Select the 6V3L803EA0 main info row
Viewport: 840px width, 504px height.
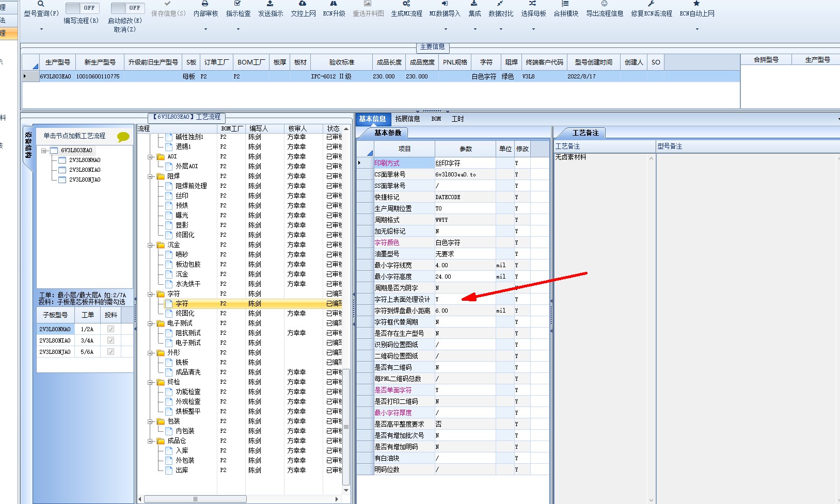point(381,76)
